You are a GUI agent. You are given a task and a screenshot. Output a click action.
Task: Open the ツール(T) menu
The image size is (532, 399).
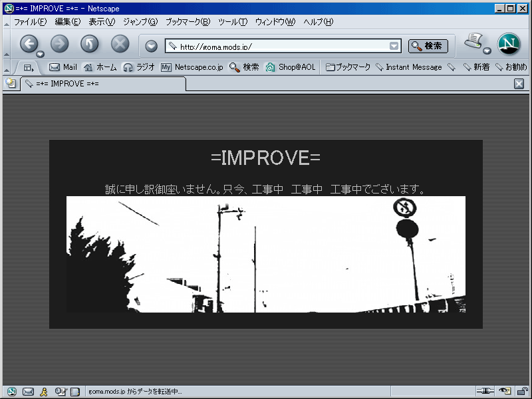pyautogui.click(x=233, y=22)
